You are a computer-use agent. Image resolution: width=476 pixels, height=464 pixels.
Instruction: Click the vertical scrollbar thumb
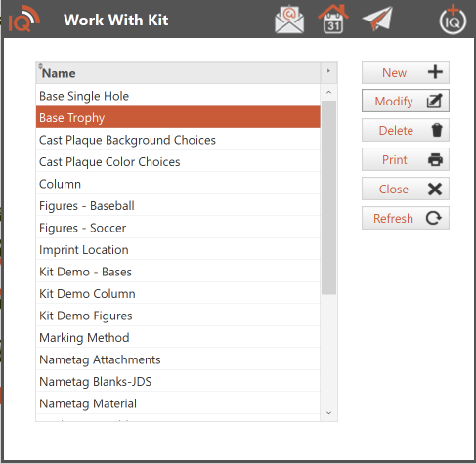point(328,197)
